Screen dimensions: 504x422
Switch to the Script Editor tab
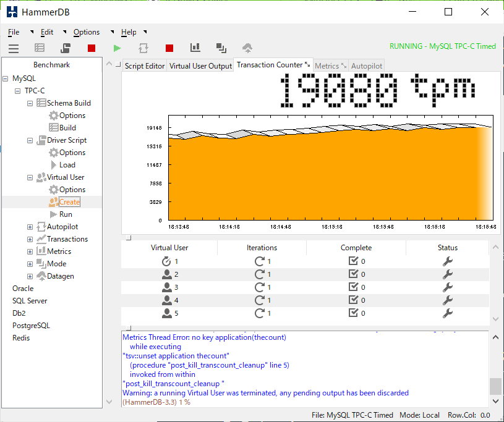[145, 66]
